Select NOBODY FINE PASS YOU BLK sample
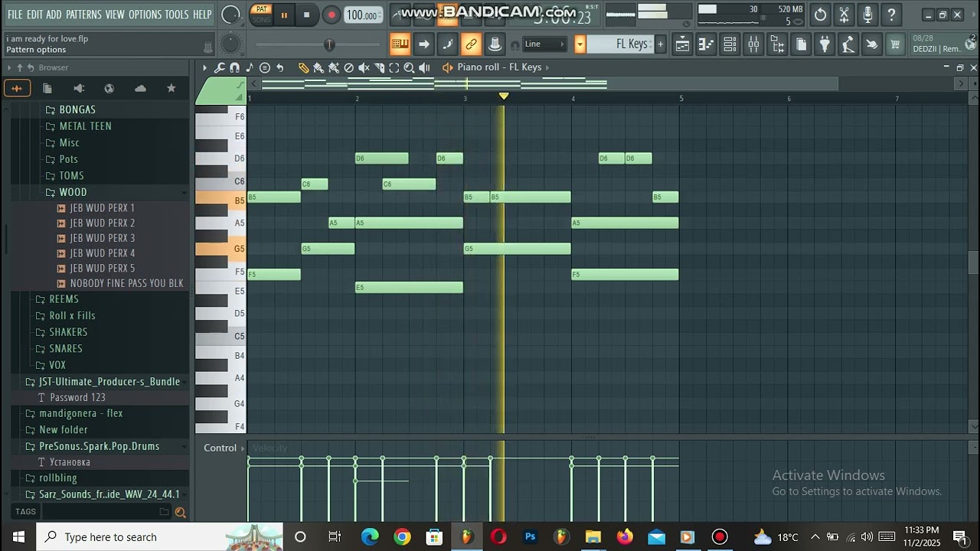 tap(126, 283)
